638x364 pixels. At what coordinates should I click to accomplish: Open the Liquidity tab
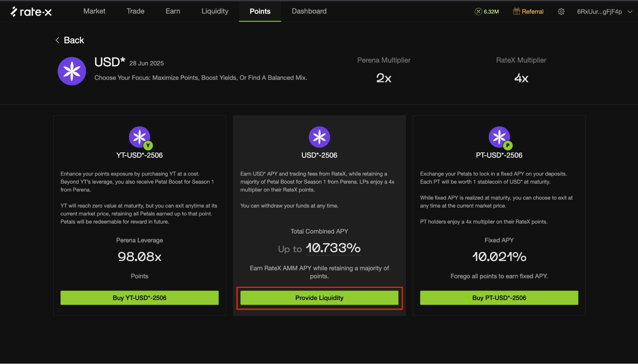pos(215,11)
